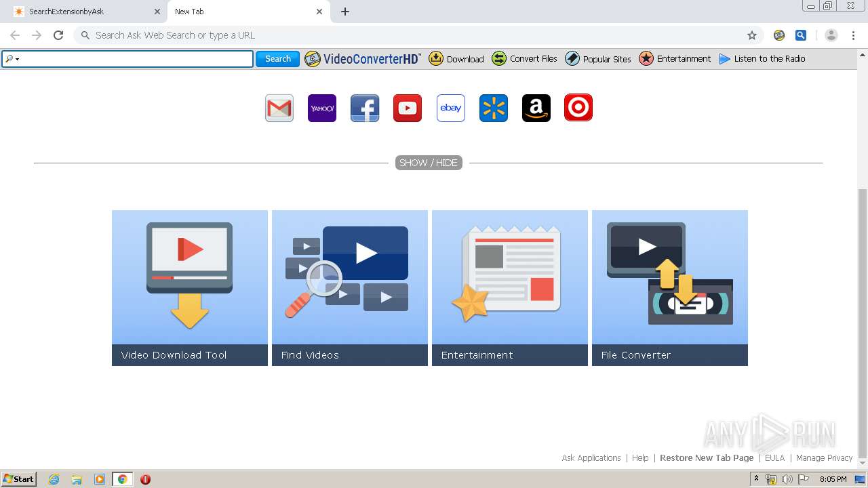Open the Entertainment news tile

tap(510, 288)
